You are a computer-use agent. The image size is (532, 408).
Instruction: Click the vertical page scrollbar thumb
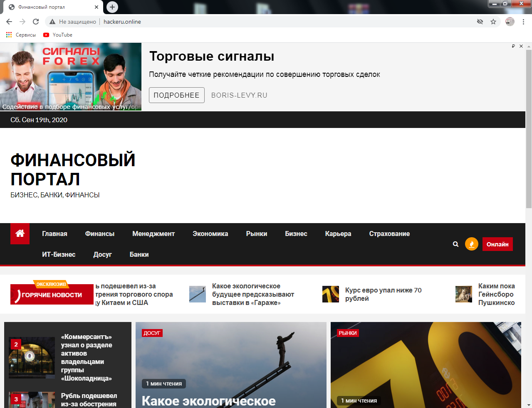pos(529,129)
